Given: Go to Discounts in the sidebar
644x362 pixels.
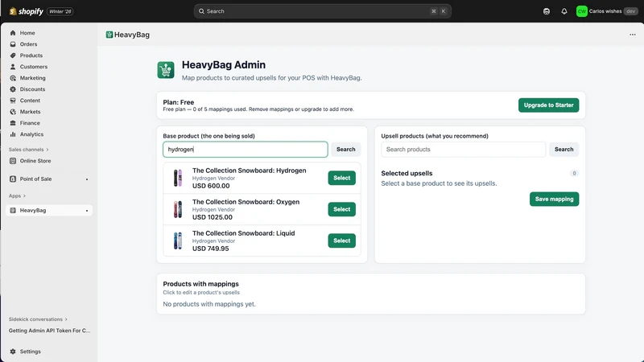Looking at the screenshot, I should pos(32,89).
